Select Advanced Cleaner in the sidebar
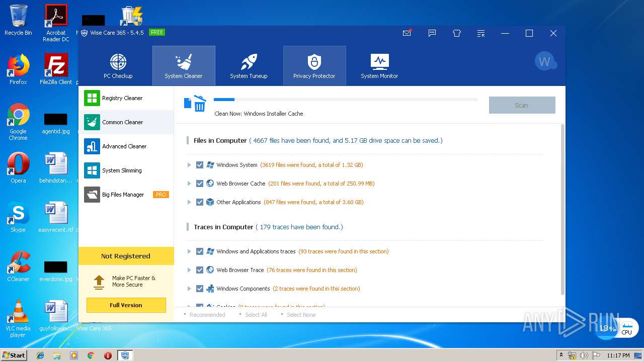 126,146
